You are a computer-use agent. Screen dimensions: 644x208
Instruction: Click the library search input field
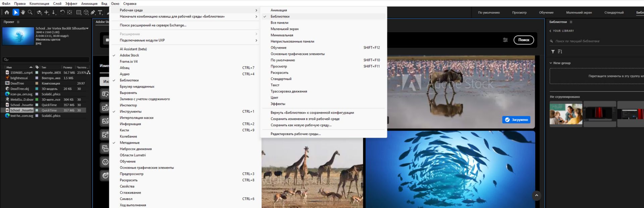coord(597,41)
